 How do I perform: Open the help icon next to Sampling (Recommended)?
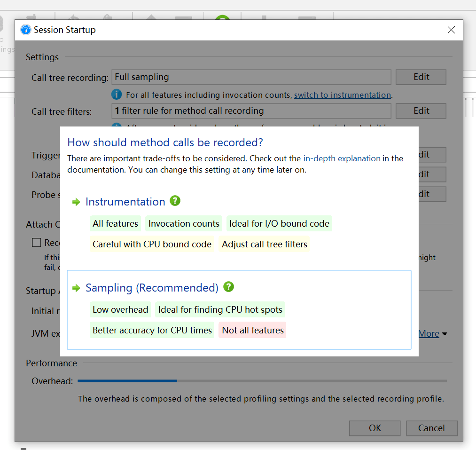(x=228, y=287)
